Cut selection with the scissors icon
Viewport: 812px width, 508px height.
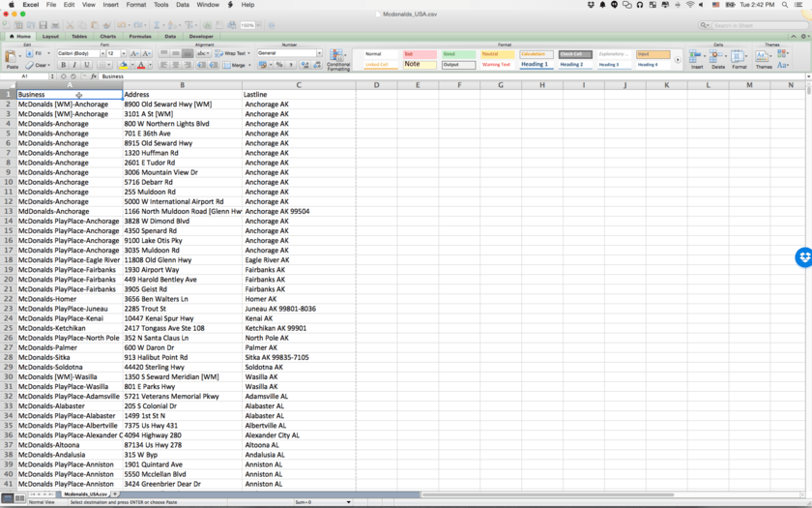[70, 25]
